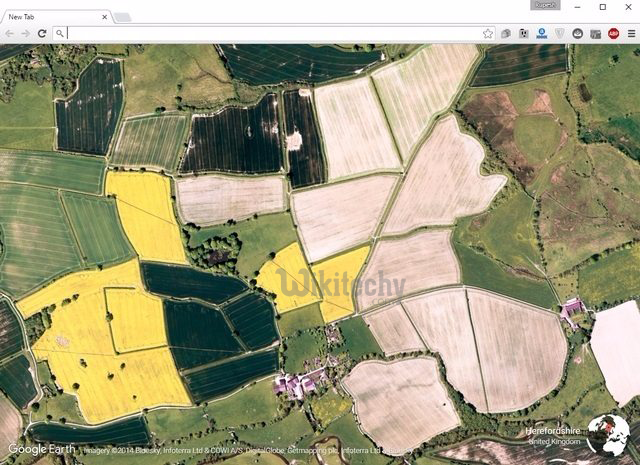The height and width of the screenshot is (465, 640).
Task: Click the round face extension icon
Action: coord(577,33)
